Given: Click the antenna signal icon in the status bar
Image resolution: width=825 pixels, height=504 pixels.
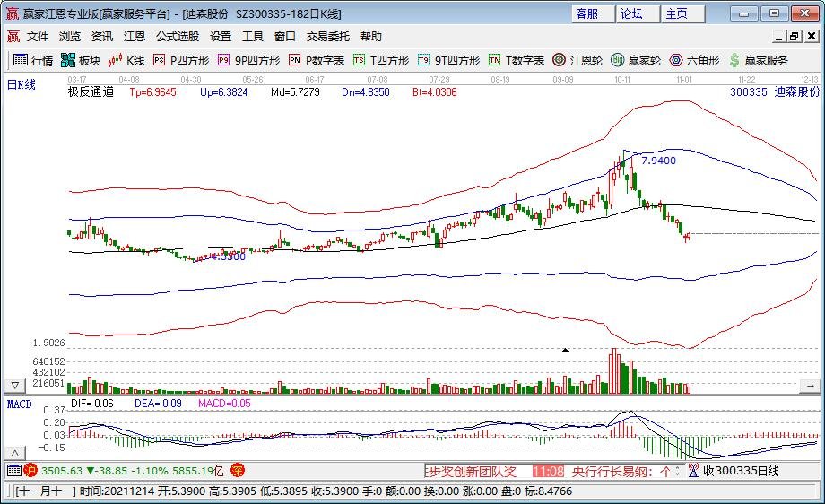Looking at the screenshot, I should point(693,470).
